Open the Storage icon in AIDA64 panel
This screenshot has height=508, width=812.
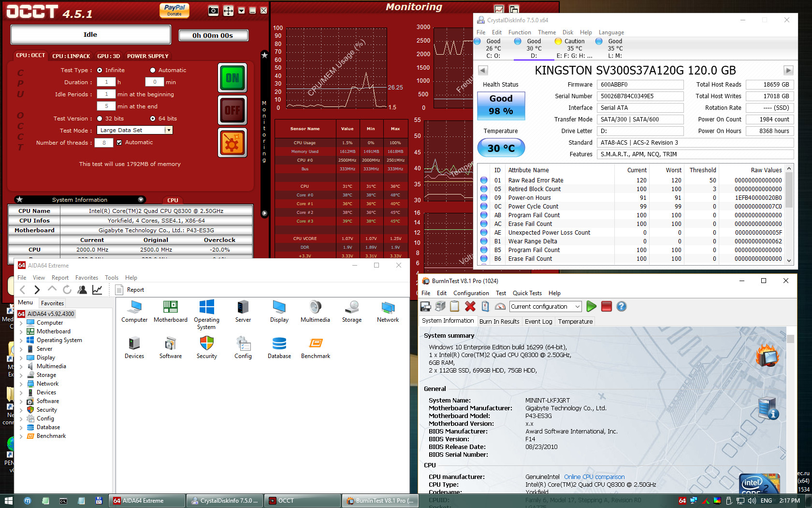click(352, 312)
